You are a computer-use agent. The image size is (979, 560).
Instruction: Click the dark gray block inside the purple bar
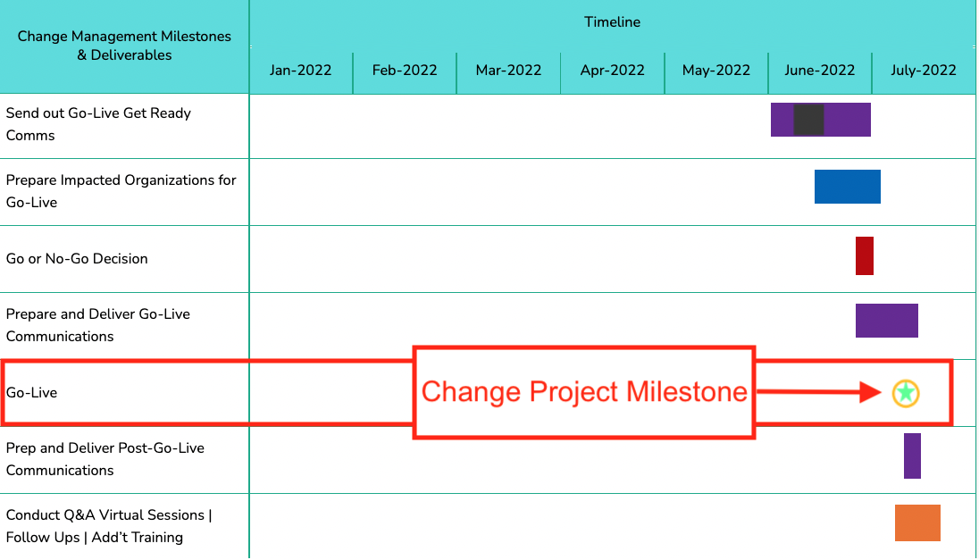(808, 120)
